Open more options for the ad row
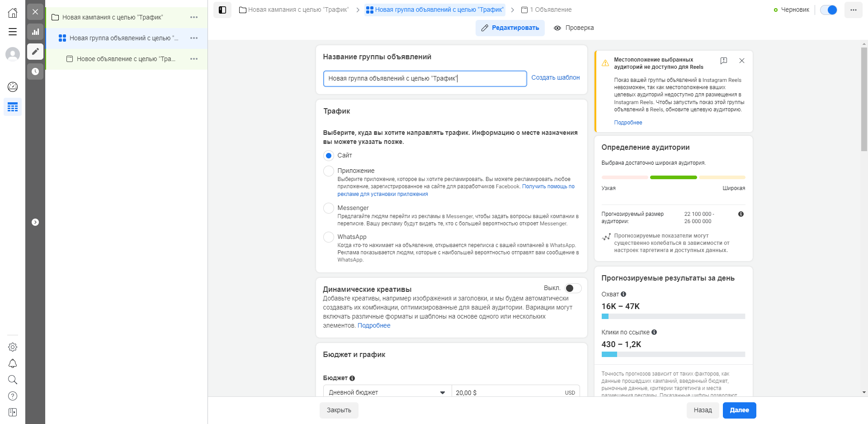This screenshot has height=424, width=868. point(194,59)
